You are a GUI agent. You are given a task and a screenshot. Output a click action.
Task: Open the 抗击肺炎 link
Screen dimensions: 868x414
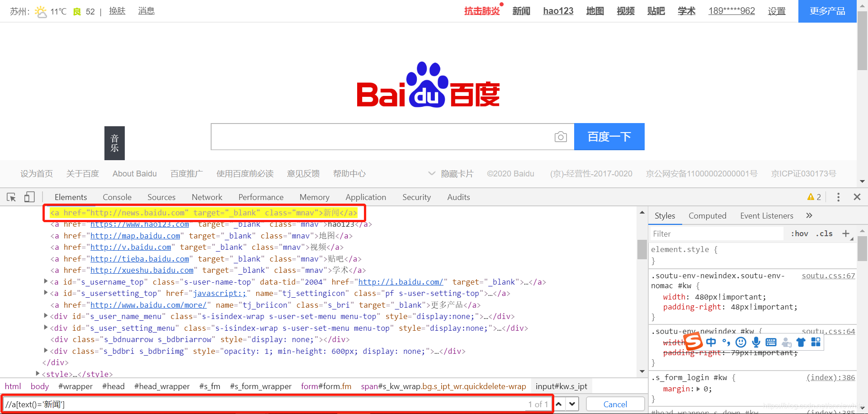(482, 11)
